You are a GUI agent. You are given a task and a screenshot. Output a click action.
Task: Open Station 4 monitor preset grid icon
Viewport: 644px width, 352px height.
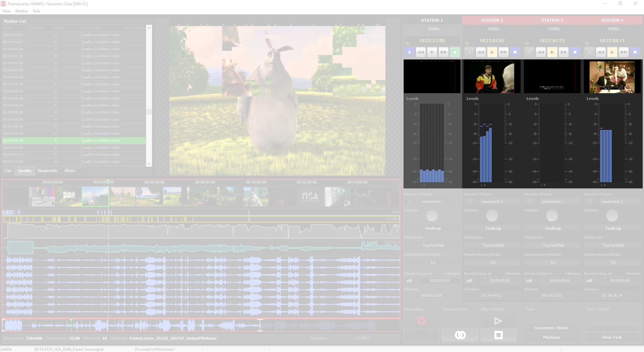590,201
